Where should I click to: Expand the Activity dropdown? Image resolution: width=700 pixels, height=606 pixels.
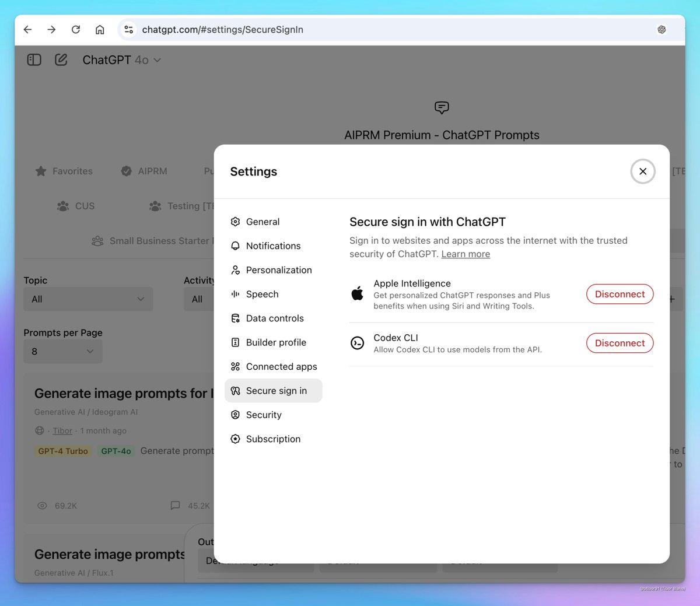[199, 299]
